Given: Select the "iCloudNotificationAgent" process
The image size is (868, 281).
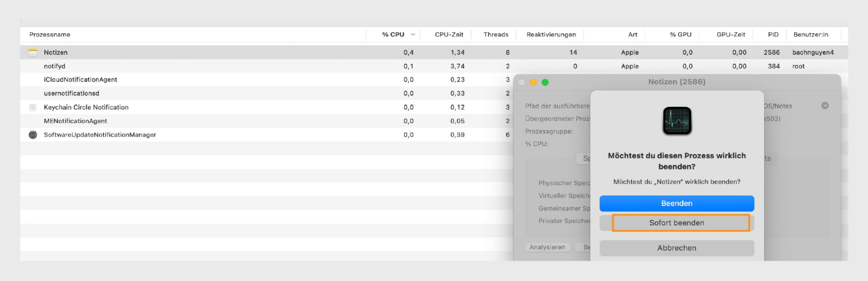Looking at the screenshot, I should click(80, 80).
